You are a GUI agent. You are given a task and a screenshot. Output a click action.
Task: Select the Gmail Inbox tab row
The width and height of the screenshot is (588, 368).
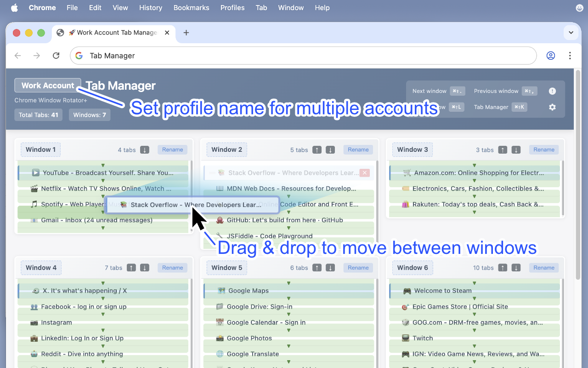103,220
